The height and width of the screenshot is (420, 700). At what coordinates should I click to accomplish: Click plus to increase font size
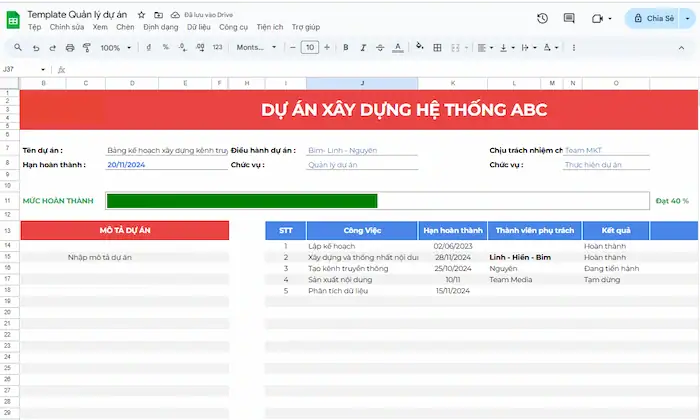(x=327, y=47)
